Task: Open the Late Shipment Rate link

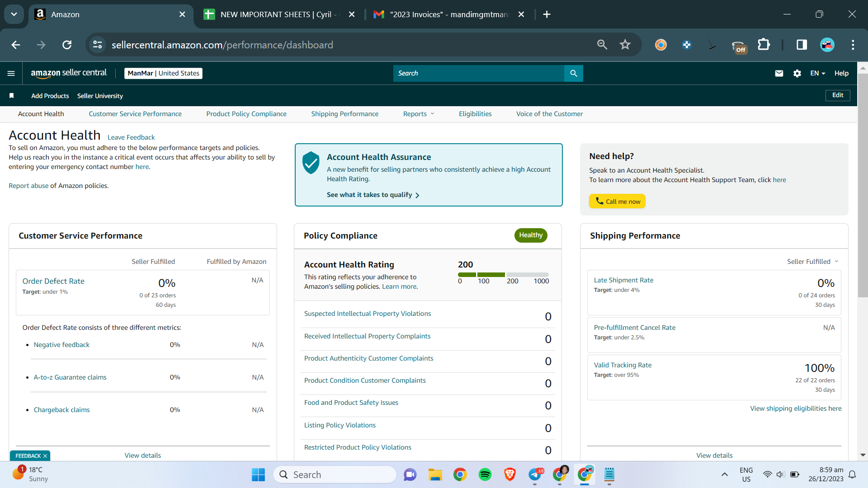Action: [623, 280]
